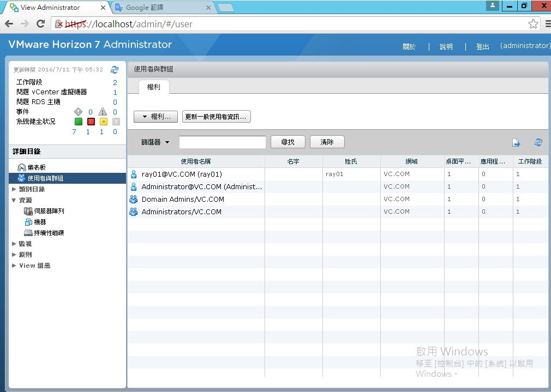Click the server farm icon in sidebar
Viewport: 551px width, 392px height.
pos(28,211)
